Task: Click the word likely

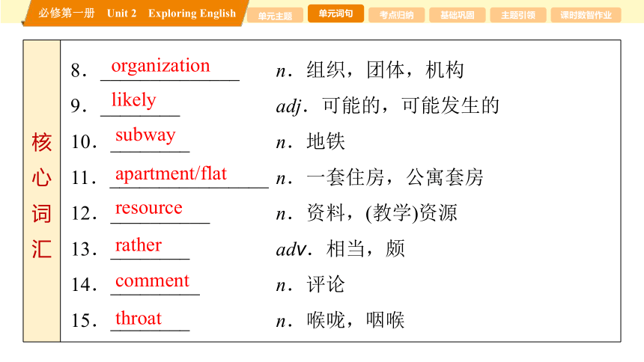Action: [133, 100]
